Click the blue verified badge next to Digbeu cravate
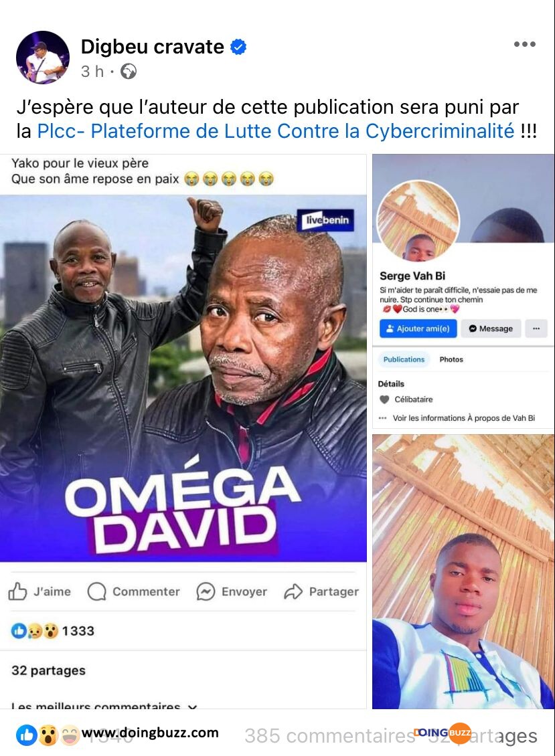This screenshot has height=756, width=555. [x=238, y=48]
